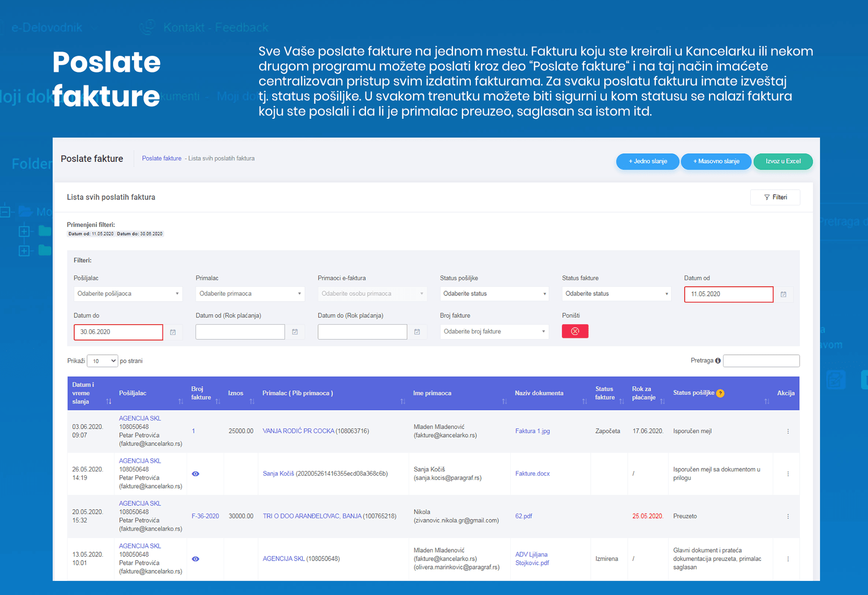This screenshot has height=595, width=868.
Task: Open action menu for the 03.06.2020 invoice row
Action: pyautogui.click(x=788, y=431)
